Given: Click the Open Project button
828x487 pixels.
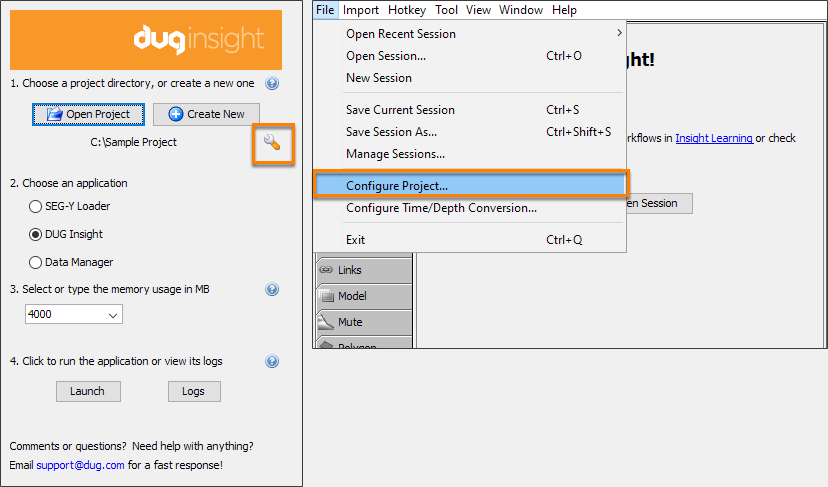Looking at the screenshot, I should [x=88, y=114].
